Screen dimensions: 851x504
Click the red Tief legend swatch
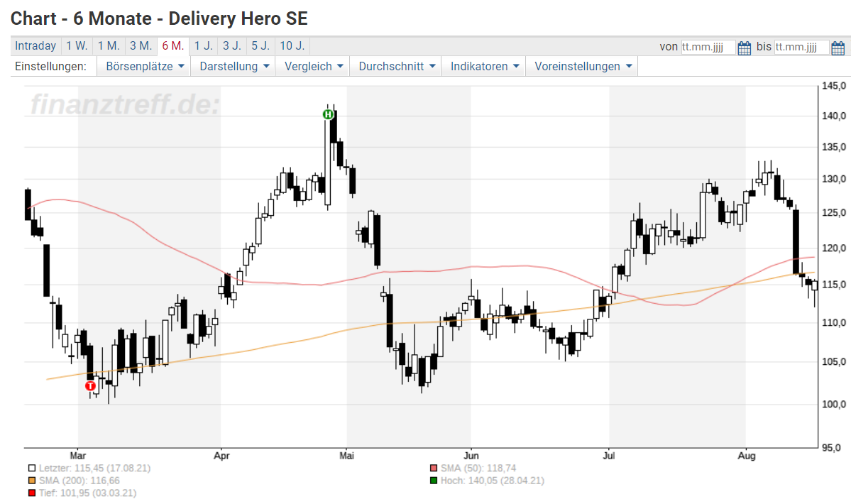(x=32, y=493)
